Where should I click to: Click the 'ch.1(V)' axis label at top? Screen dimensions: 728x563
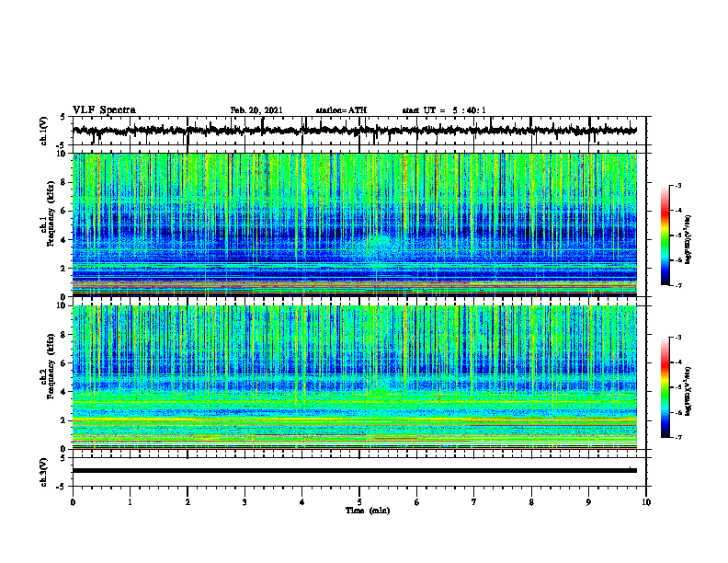(x=44, y=131)
